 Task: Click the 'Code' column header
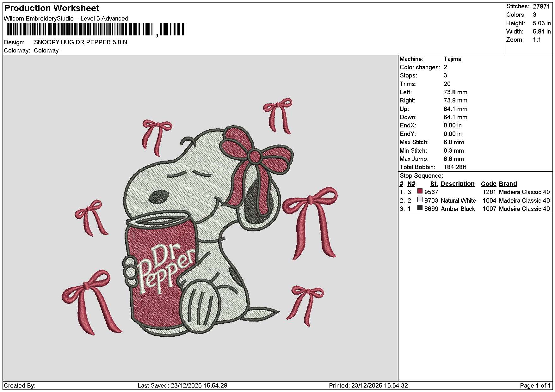(x=489, y=184)
